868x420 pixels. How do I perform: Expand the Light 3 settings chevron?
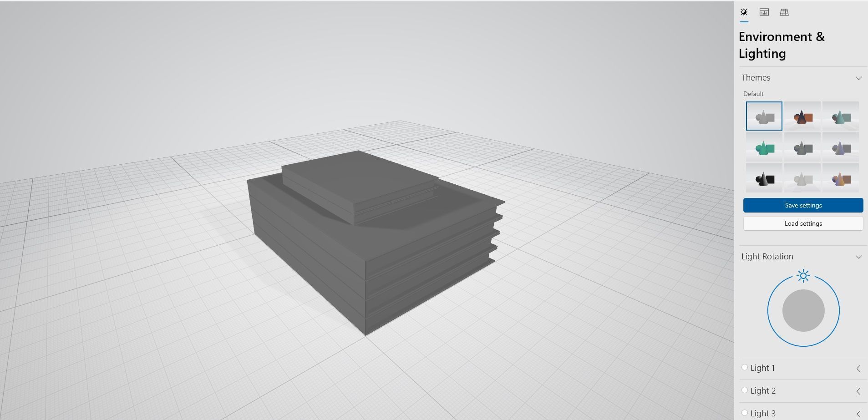point(858,414)
